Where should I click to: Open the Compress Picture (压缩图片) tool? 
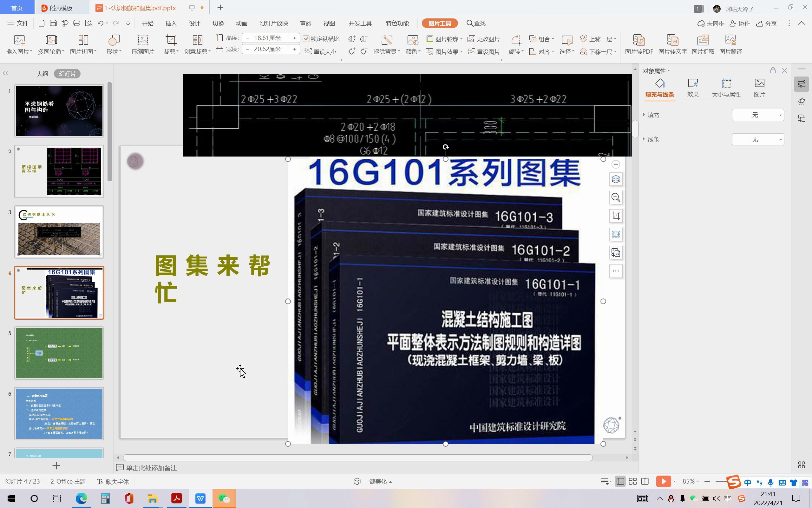(x=143, y=44)
